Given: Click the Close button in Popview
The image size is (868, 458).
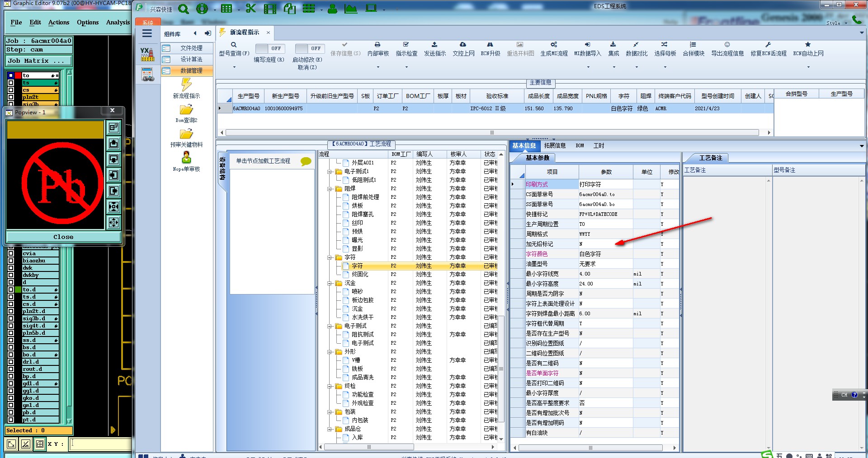Looking at the screenshot, I should (63, 237).
